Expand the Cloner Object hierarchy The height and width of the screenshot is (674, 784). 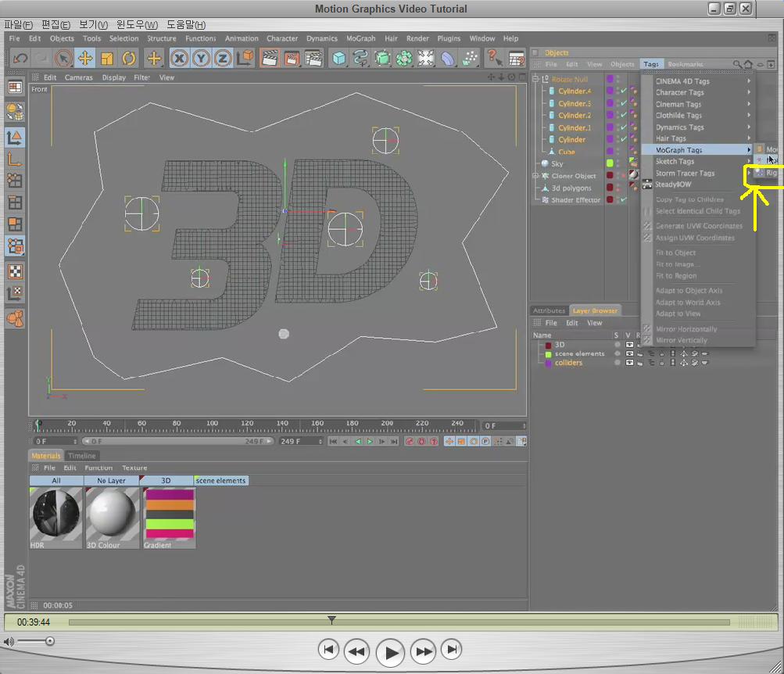tap(535, 176)
